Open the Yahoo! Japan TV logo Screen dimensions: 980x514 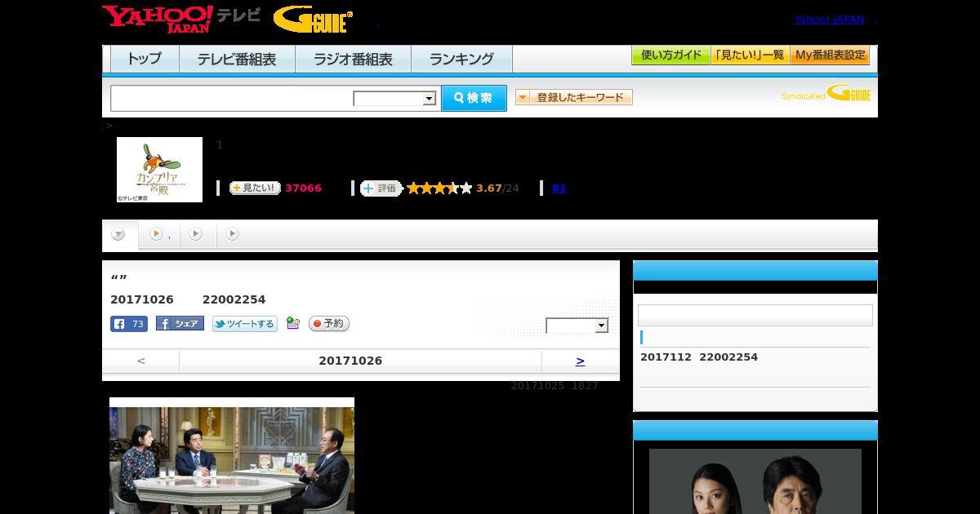point(181,19)
